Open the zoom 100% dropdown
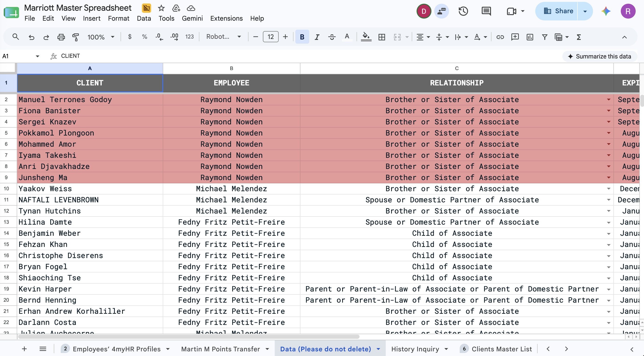The image size is (644, 356). click(x=101, y=37)
